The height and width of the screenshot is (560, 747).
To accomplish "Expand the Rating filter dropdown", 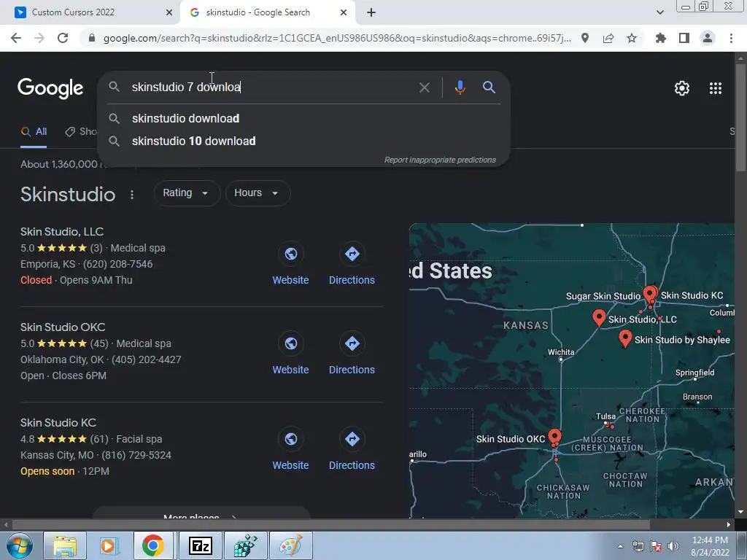I will 186,192.
